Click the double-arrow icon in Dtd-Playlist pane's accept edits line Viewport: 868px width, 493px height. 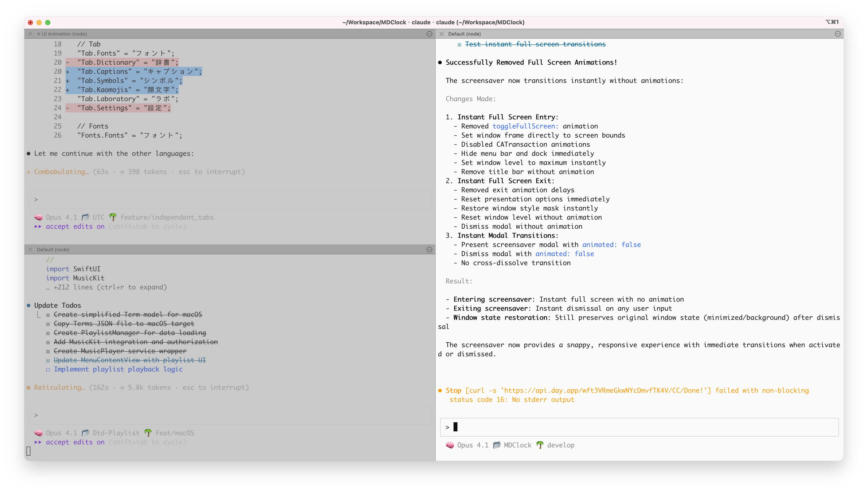38,442
